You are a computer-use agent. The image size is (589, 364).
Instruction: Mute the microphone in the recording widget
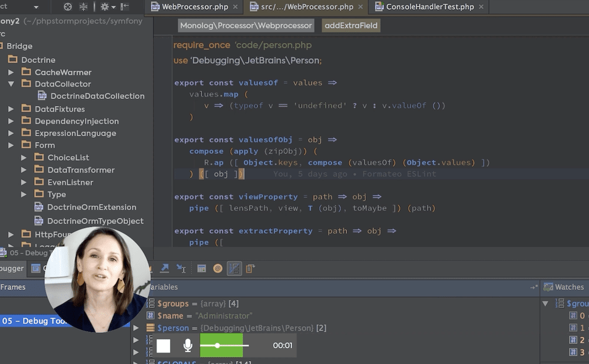coord(187,346)
